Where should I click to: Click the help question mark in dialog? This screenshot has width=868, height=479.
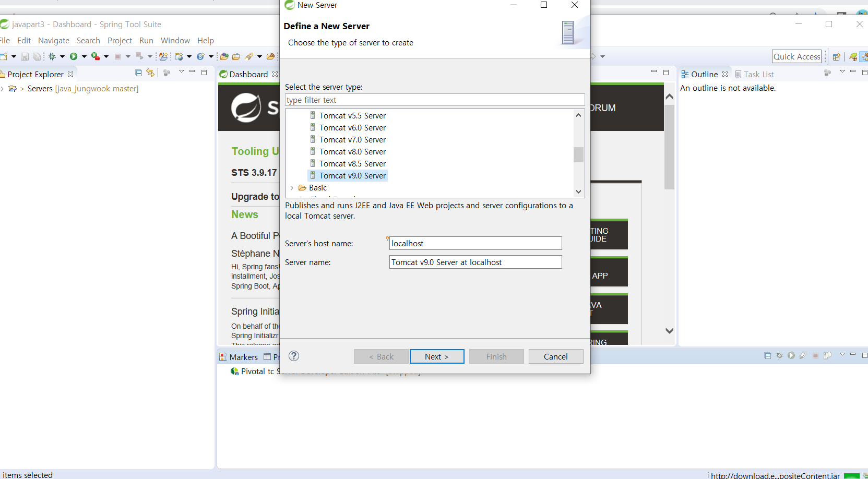tap(294, 356)
